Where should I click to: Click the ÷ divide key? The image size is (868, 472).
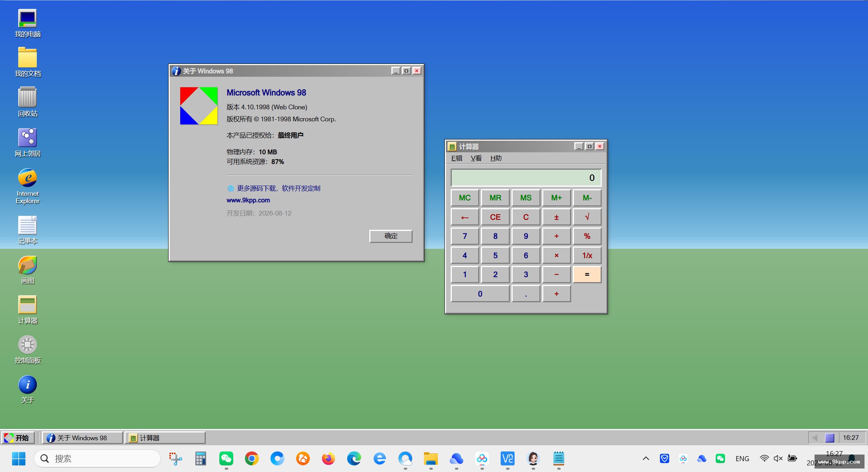pos(556,236)
